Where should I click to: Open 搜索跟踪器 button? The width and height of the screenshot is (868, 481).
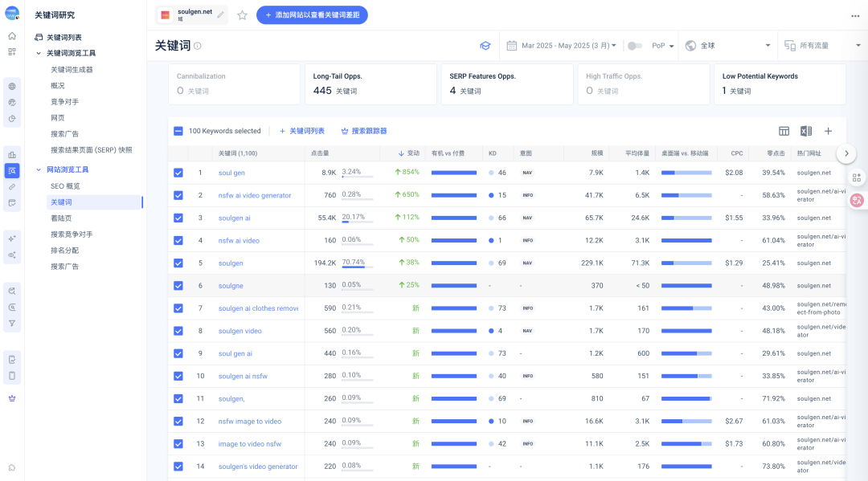364,131
